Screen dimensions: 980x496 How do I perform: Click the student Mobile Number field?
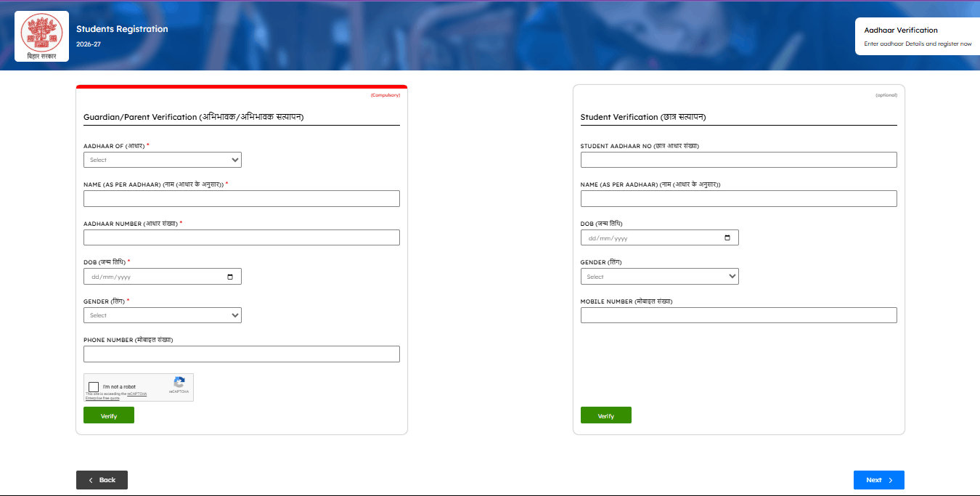[x=738, y=315]
